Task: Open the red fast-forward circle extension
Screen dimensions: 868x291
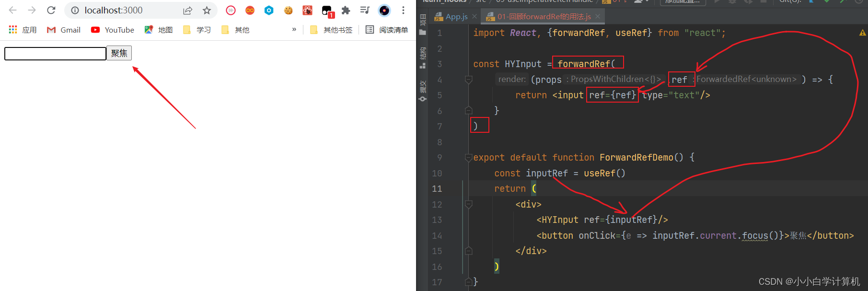Action: pos(231,10)
